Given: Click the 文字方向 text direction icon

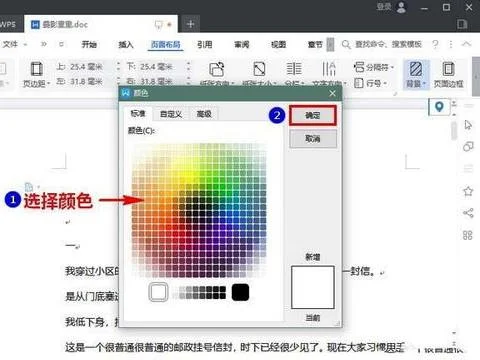Looking at the screenshot, I should click(329, 69).
